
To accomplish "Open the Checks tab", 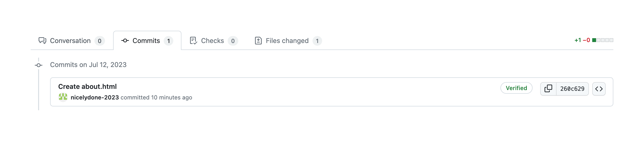I will click(212, 41).
